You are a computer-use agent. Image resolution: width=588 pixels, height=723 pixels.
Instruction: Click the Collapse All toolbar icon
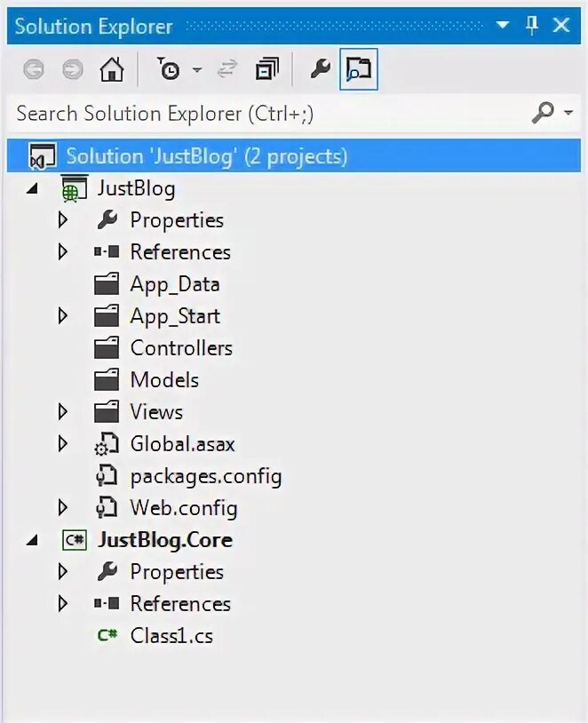click(266, 70)
